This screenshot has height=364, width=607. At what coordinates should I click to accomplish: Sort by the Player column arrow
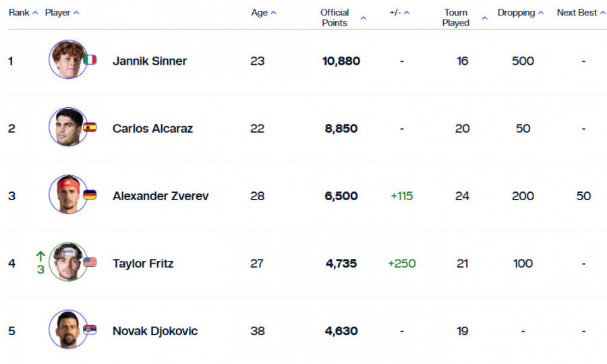pyautogui.click(x=76, y=13)
